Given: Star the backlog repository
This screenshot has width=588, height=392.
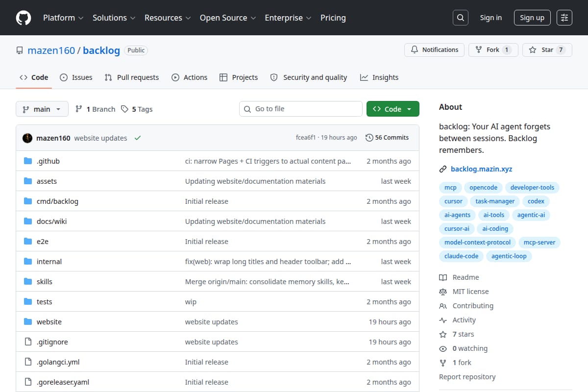Looking at the screenshot, I should click(x=547, y=50).
